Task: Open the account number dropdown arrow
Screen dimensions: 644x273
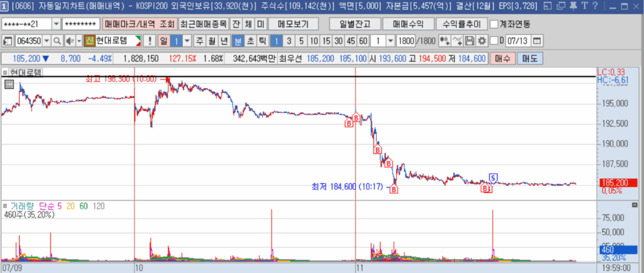Action: [56, 24]
